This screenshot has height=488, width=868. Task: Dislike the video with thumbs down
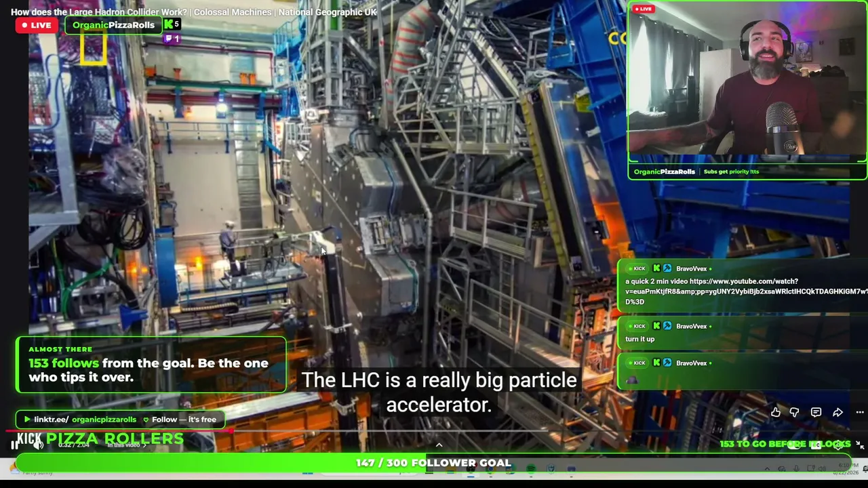[x=794, y=412]
